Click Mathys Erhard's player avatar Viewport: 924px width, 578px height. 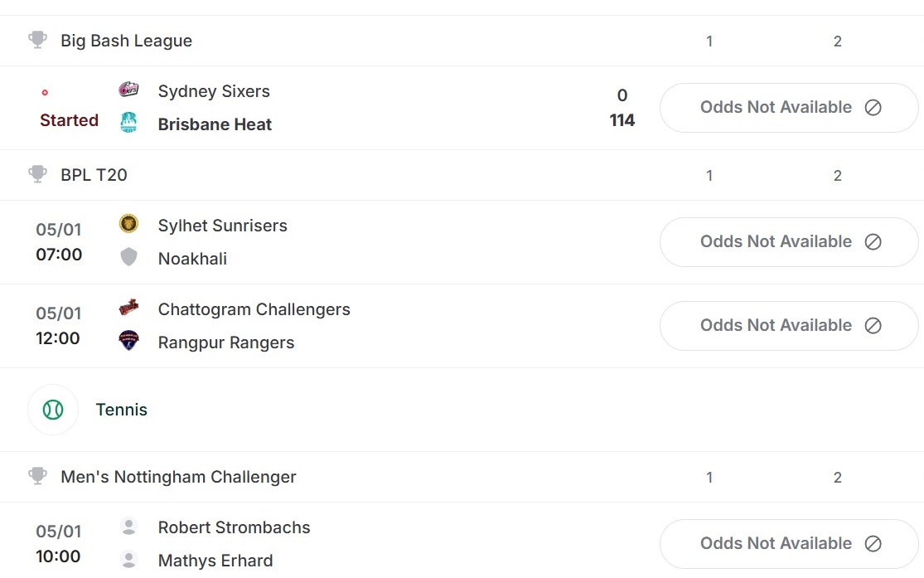pyautogui.click(x=128, y=558)
